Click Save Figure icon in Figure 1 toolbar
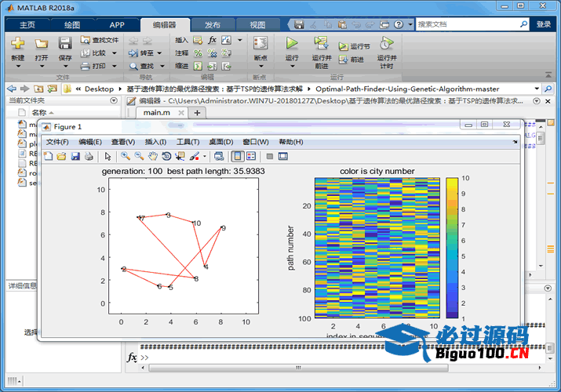This screenshot has height=392, width=561. tap(75, 156)
